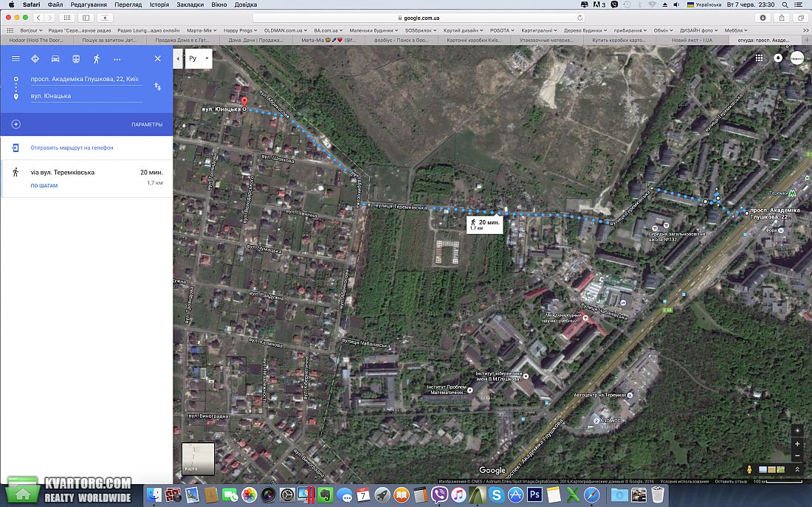Open a new Safari tab plus

807,40
